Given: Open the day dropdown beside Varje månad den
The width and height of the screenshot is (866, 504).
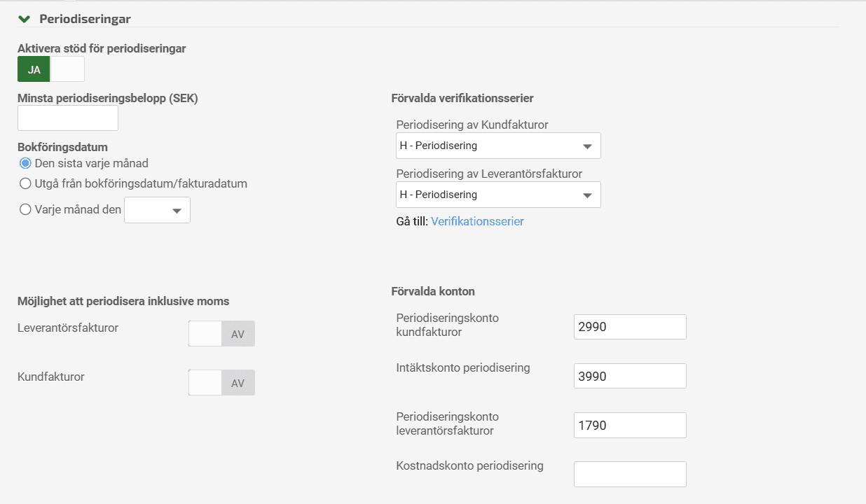Looking at the screenshot, I should tap(157, 210).
